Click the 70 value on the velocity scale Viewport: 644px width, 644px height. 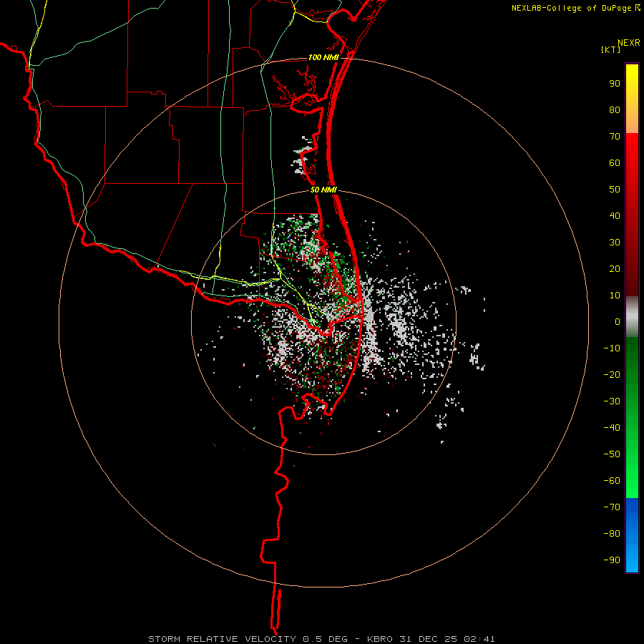pos(615,137)
